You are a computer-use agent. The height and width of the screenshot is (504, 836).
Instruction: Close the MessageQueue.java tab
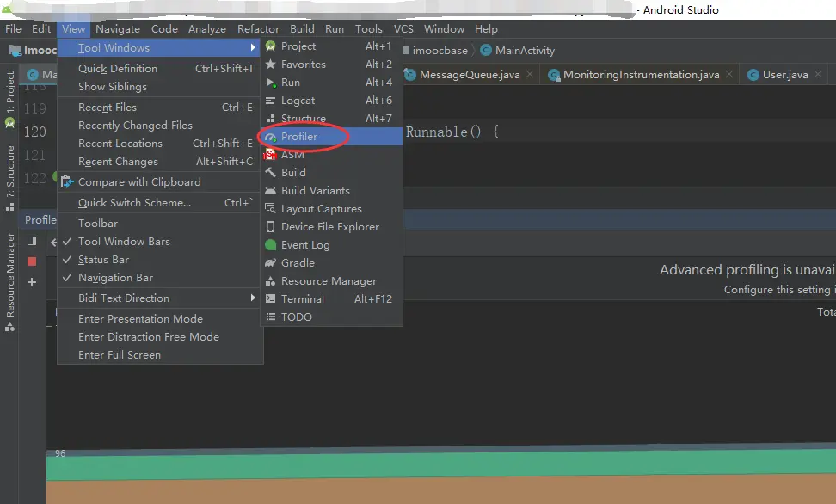[x=530, y=74]
